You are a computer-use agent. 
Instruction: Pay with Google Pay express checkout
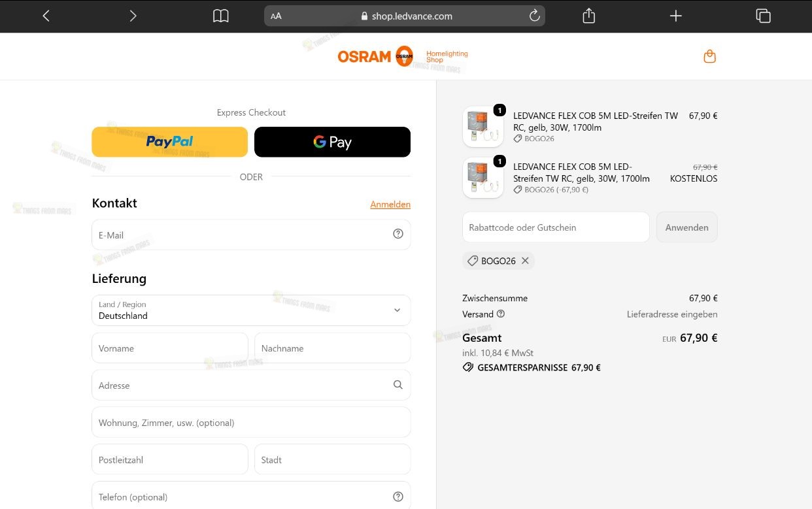(x=332, y=142)
